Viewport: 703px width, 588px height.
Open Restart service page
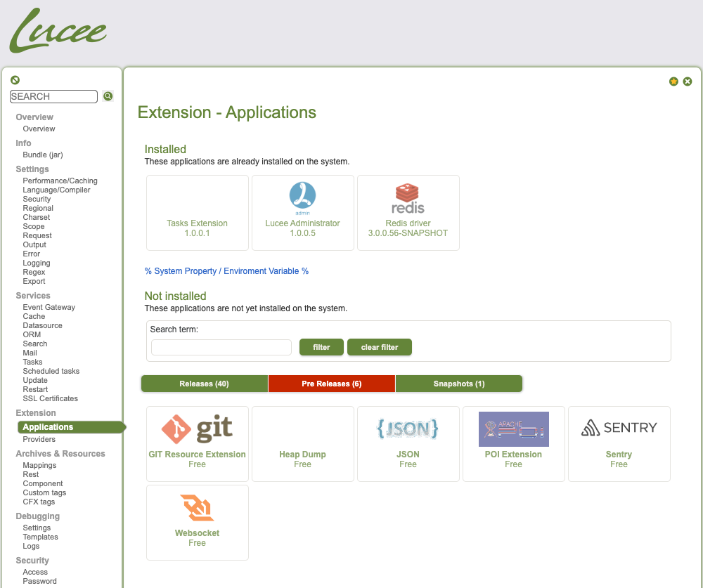point(35,389)
